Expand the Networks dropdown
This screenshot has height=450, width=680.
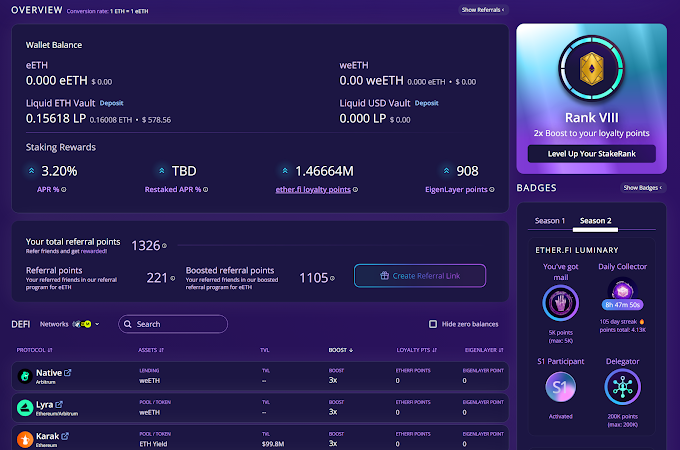coord(70,324)
